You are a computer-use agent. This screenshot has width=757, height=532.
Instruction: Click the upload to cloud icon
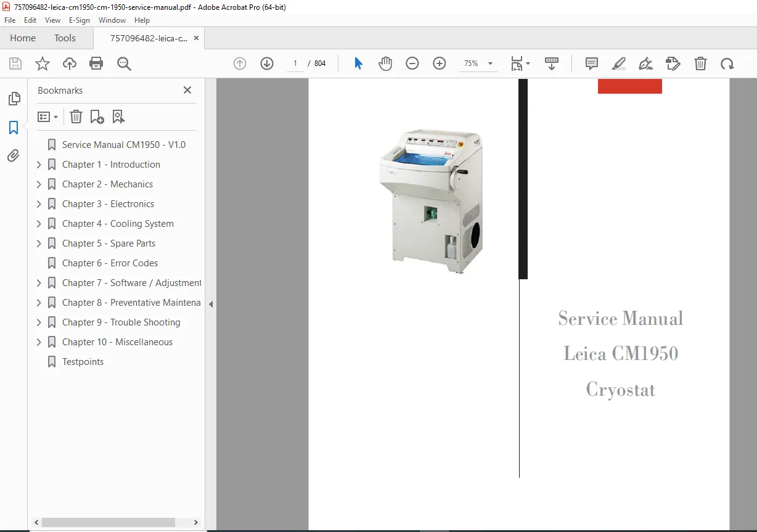coord(70,63)
